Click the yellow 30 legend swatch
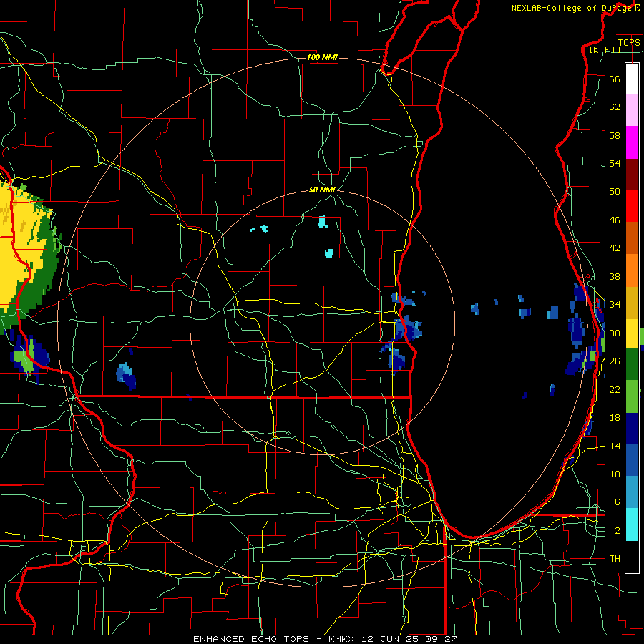644x644 pixels. point(632,333)
